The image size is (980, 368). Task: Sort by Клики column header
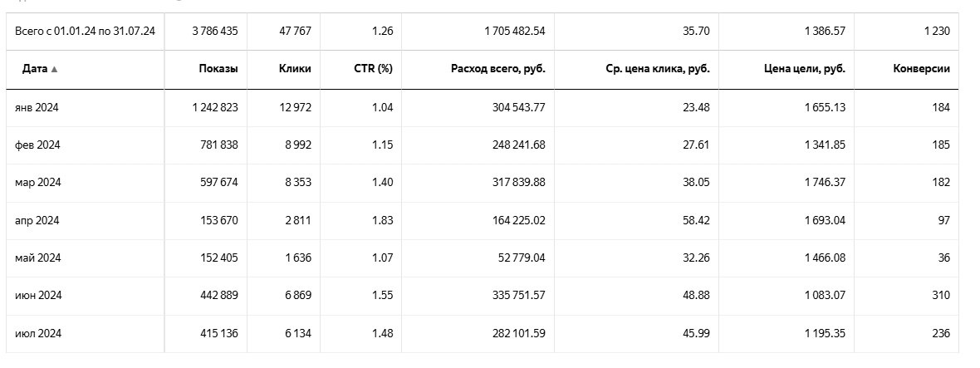click(x=295, y=69)
